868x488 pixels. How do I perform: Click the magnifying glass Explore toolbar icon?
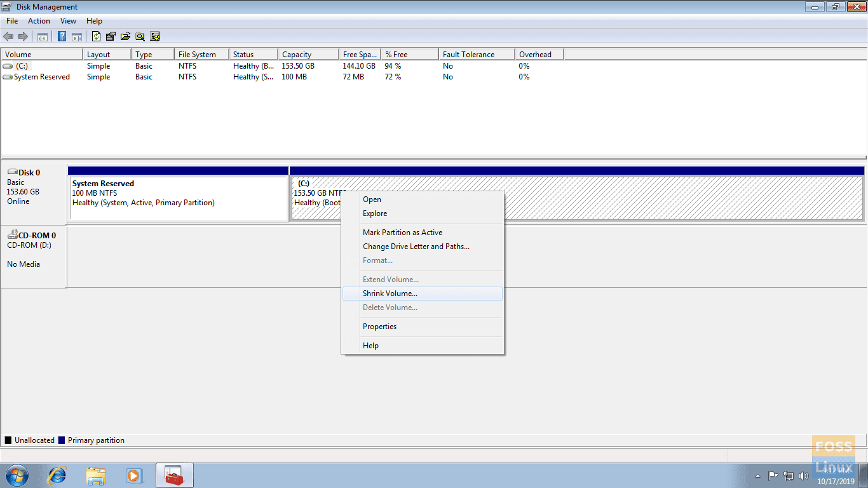(140, 36)
